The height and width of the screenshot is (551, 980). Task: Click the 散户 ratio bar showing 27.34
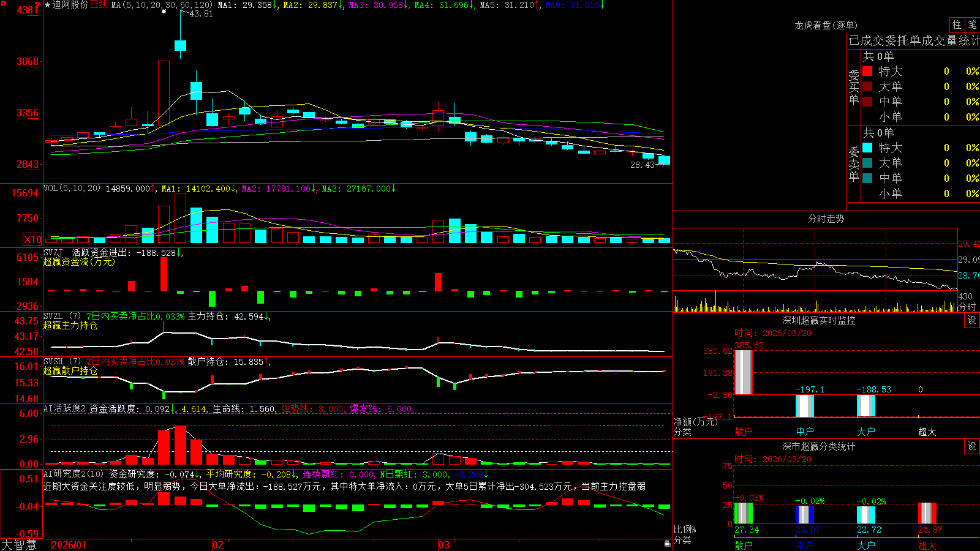(x=743, y=514)
